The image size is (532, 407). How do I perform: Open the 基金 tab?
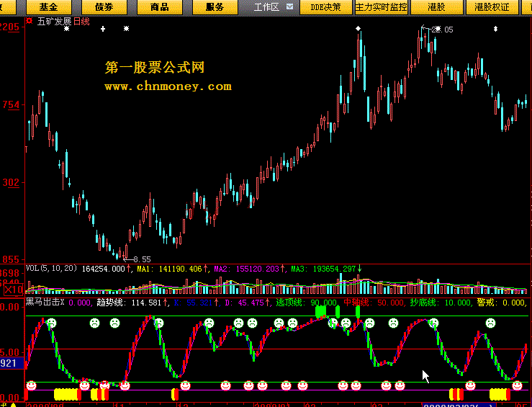[48, 7]
